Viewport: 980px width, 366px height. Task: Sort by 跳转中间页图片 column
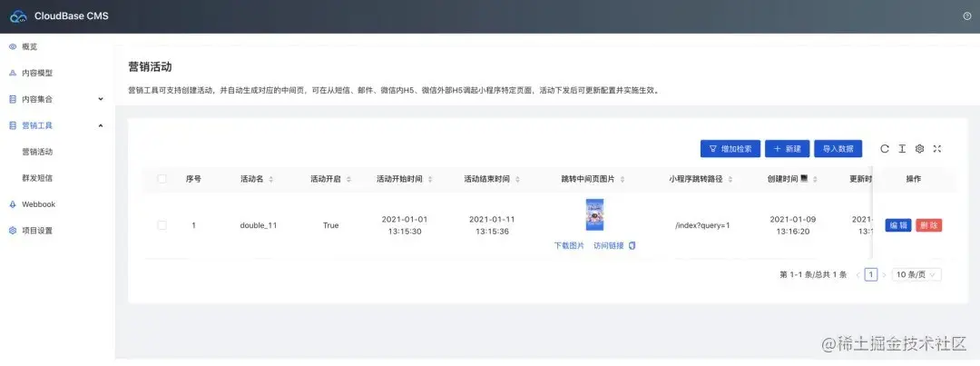coord(622,180)
